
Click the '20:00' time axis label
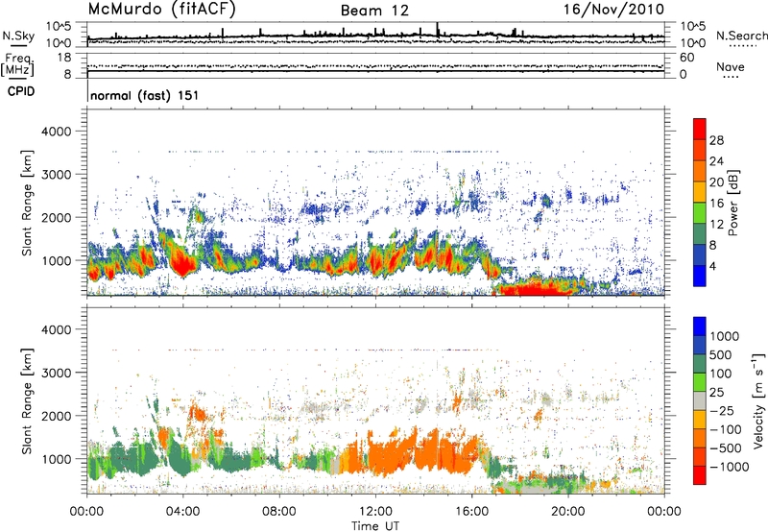coord(568,512)
